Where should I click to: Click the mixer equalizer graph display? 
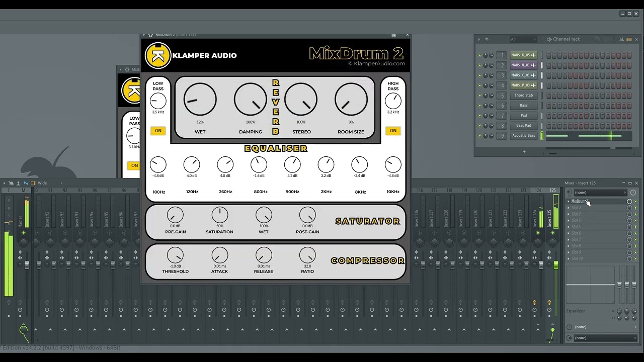point(591,285)
